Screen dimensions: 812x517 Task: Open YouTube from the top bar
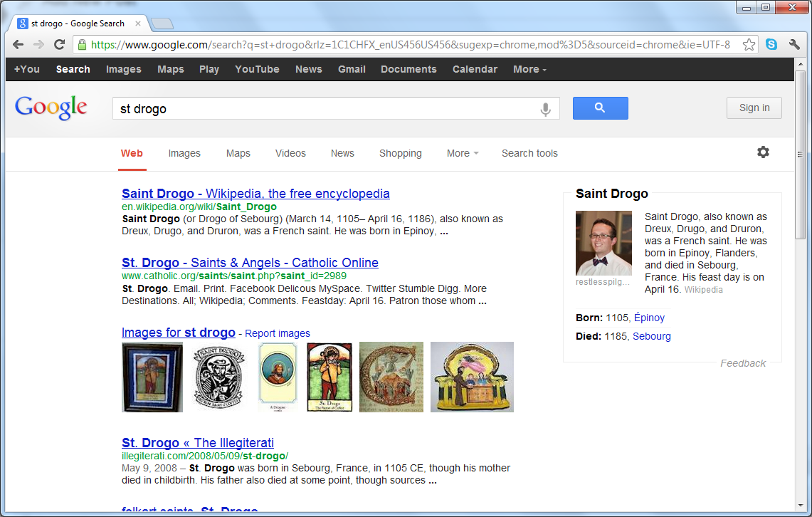pos(258,69)
